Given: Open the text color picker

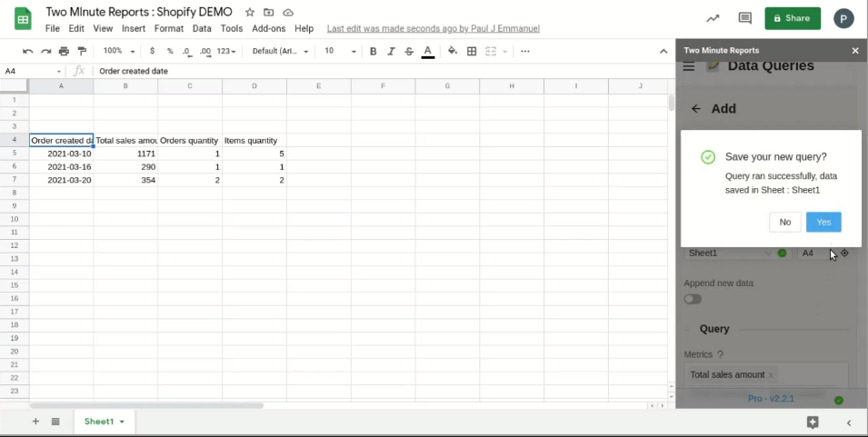Looking at the screenshot, I should [x=427, y=52].
